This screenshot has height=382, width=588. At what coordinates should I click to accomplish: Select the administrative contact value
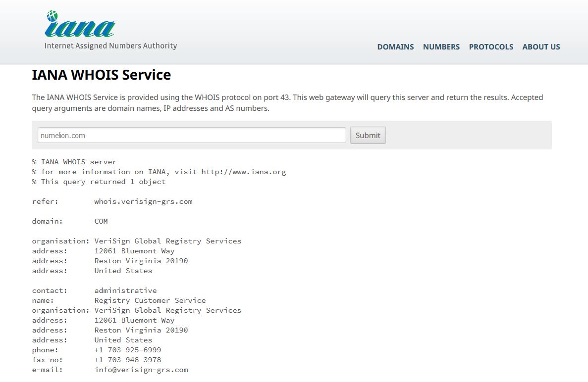click(125, 290)
